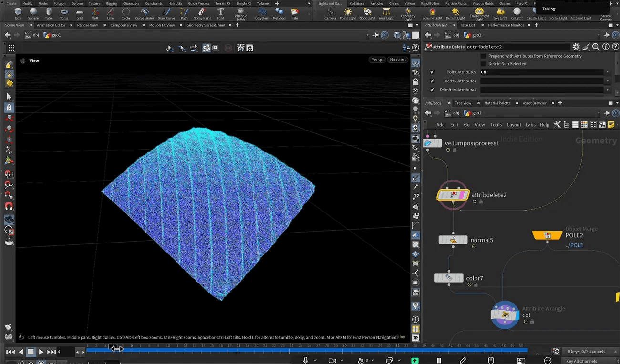Viewport: 620px width, 364px height.
Task: Click the ../POLE link under the POLE2 node
Action: [x=575, y=245]
